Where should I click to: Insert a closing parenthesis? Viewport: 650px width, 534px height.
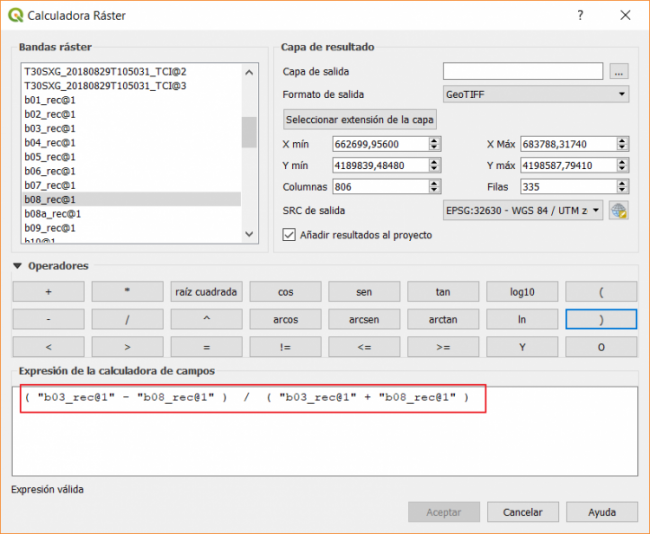click(601, 319)
